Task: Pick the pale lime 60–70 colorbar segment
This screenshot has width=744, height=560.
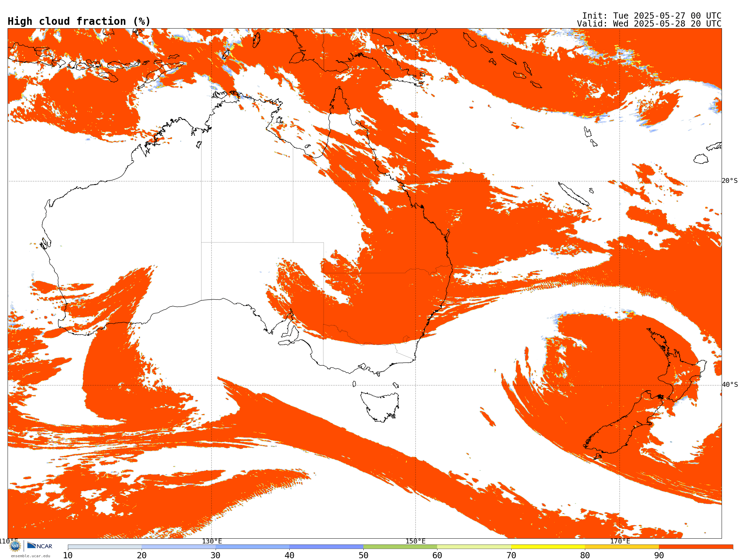Action: pos(474,547)
